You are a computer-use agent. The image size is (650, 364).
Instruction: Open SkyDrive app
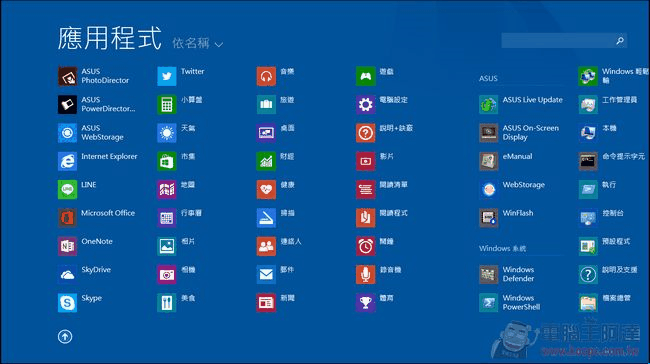coord(85,274)
